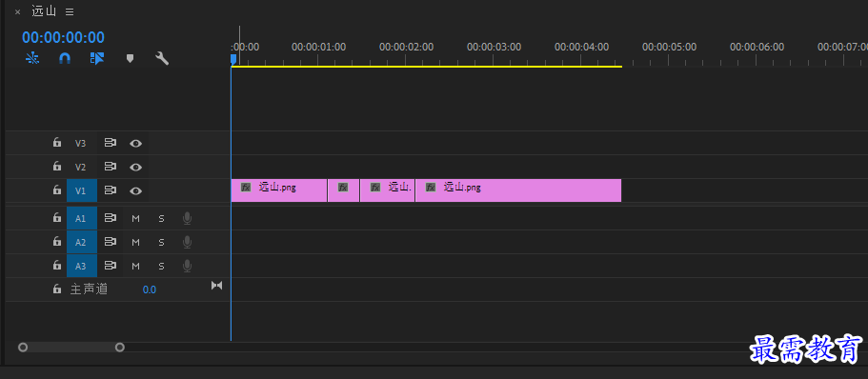The width and height of the screenshot is (868, 379).
Task: Click fx badge on the last clip
Action: coord(431,187)
